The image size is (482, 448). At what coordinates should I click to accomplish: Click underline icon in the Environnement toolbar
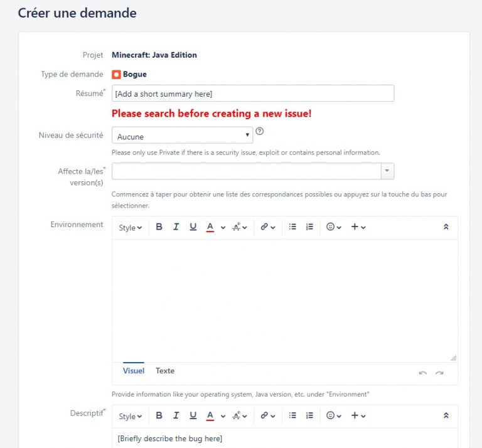[193, 227]
